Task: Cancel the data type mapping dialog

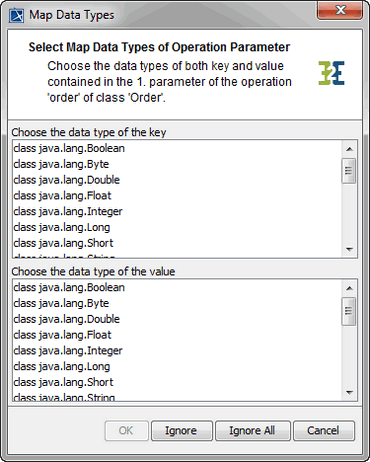Action: [324, 431]
